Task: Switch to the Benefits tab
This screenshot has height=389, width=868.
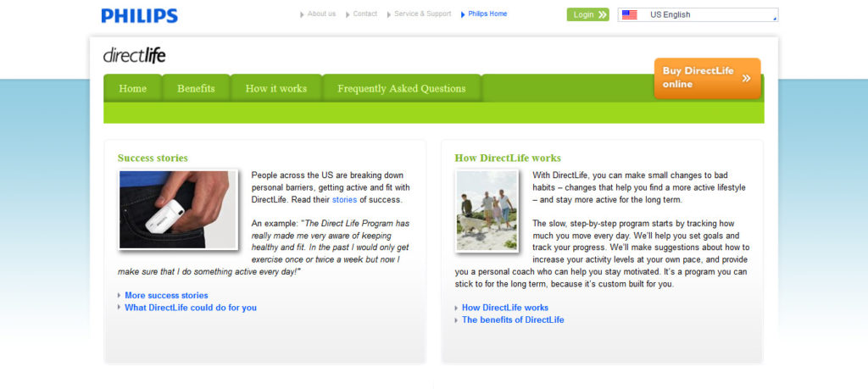Action: pyautogui.click(x=196, y=88)
